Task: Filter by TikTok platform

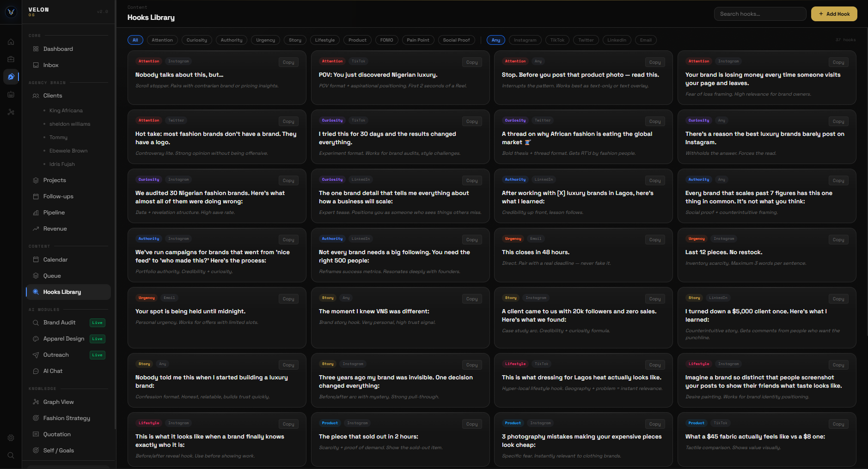Action: pyautogui.click(x=557, y=40)
